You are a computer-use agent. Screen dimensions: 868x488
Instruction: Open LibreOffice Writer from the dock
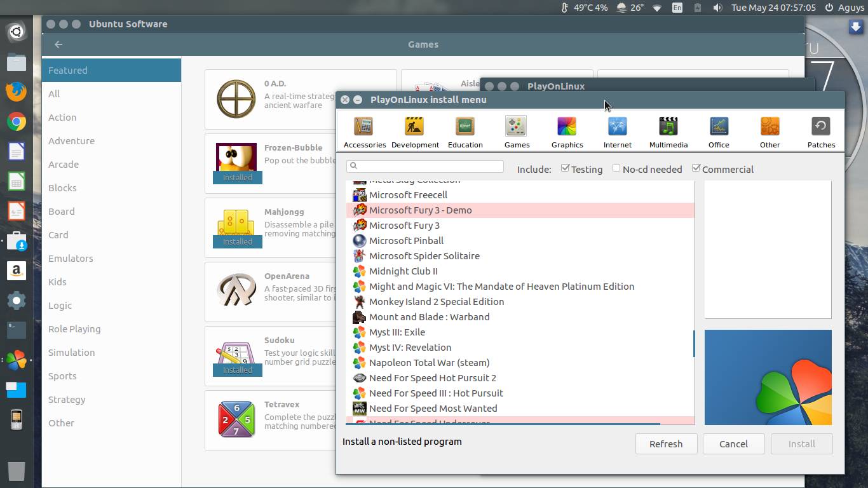[x=17, y=151]
